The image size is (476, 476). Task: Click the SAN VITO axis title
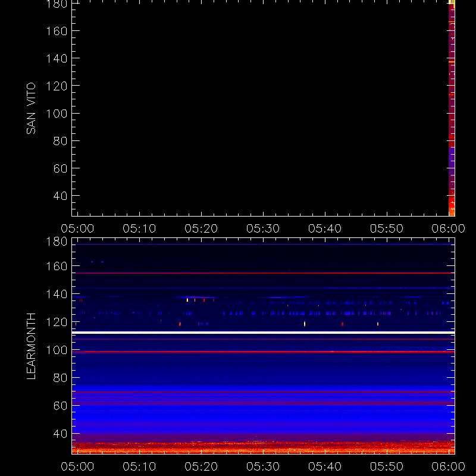pos(31,108)
